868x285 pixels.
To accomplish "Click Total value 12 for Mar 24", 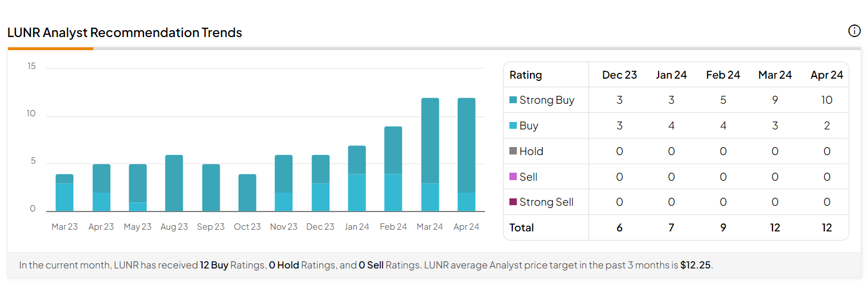I will click(775, 227).
